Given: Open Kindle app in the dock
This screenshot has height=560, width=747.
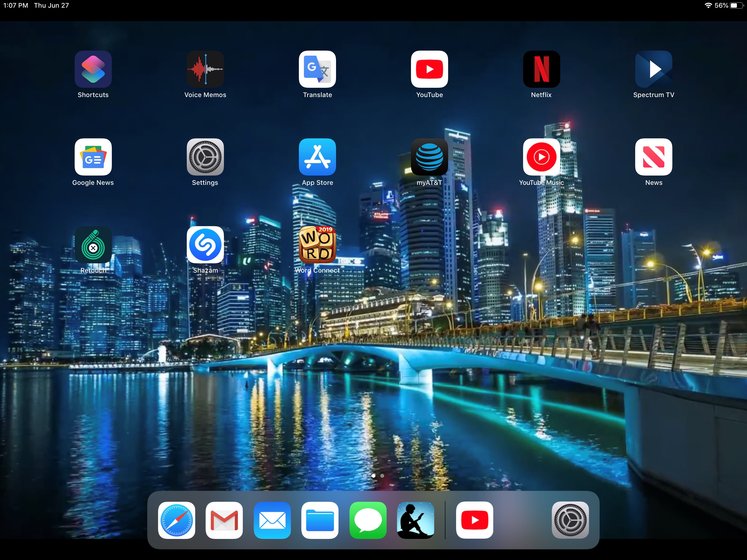Looking at the screenshot, I should click(x=416, y=520).
